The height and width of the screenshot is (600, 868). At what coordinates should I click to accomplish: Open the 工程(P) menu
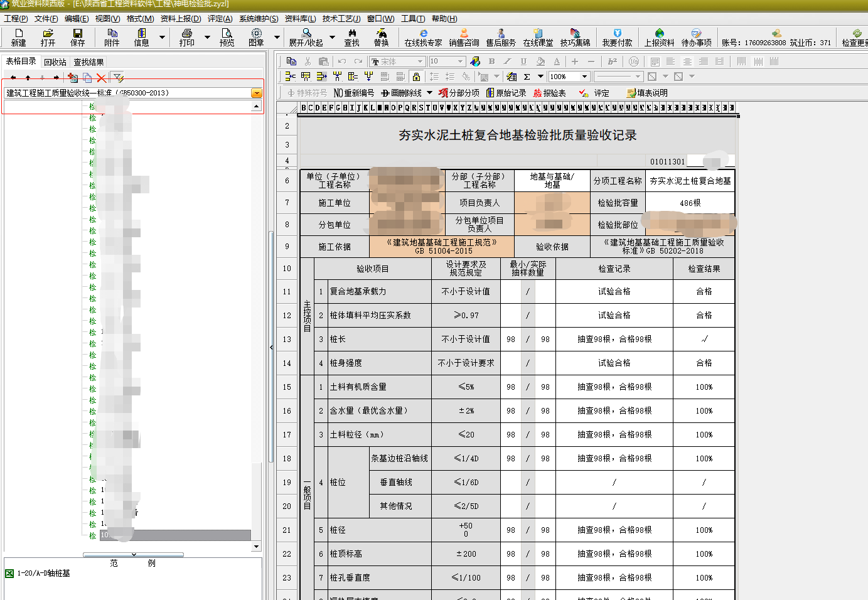click(16, 19)
